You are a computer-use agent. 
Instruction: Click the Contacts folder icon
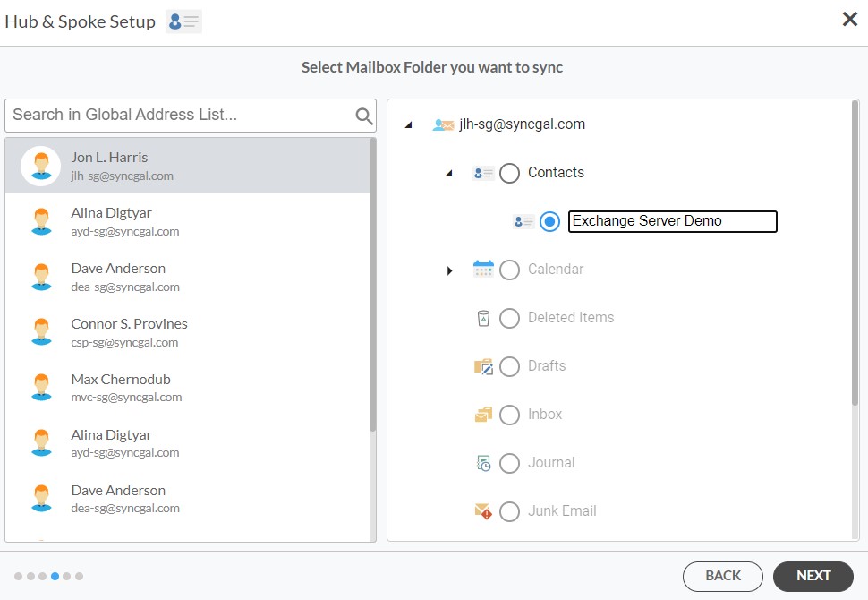(483, 174)
